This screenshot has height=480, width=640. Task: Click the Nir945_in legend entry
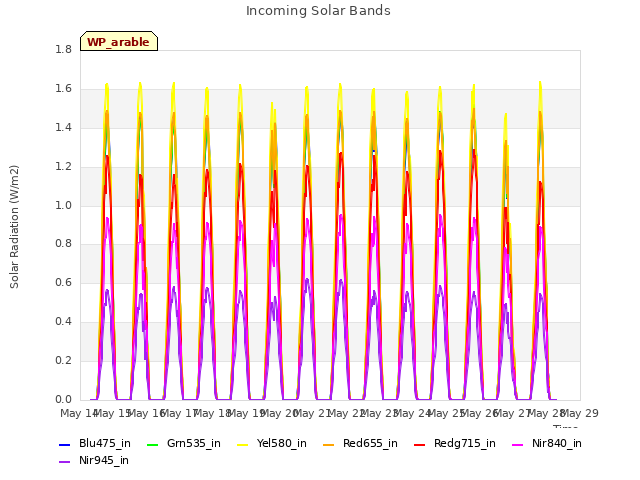(x=94, y=460)
